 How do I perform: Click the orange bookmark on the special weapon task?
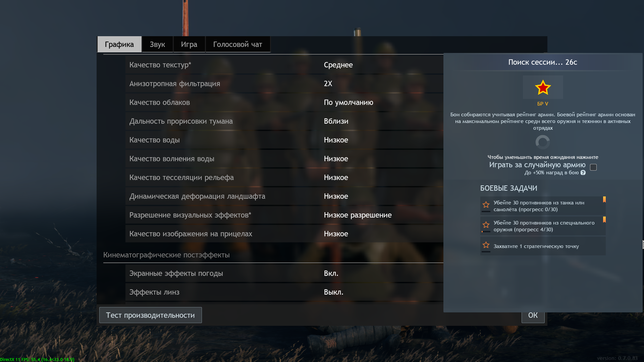(604, 220)
